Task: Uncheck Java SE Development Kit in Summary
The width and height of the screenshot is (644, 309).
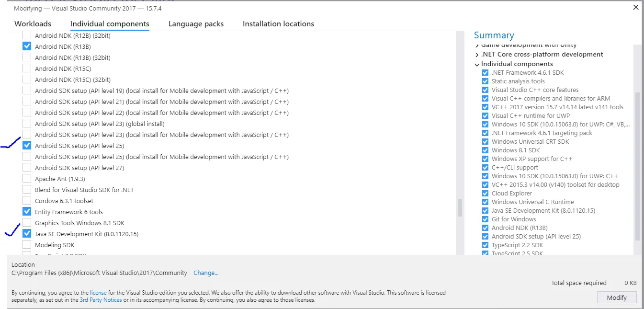Action: click(x=485, y=211)
